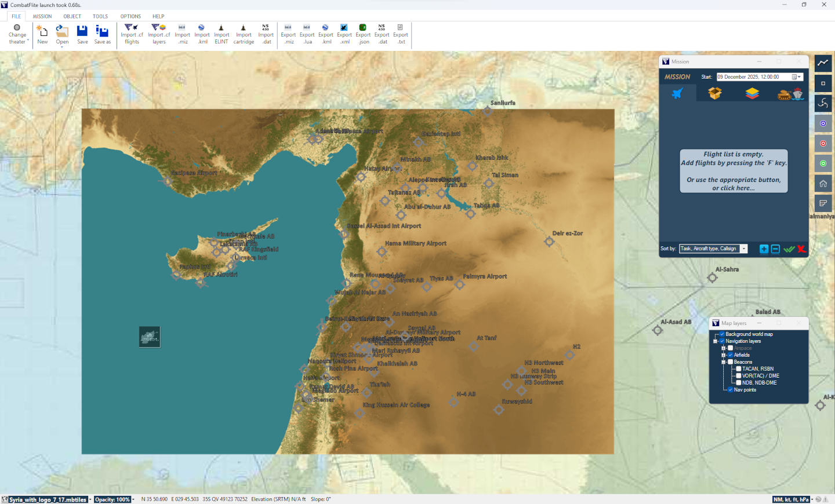This screenshot has width=835, height=504.
Task: Open the cargo box tab in Mission panel
Action: 715,93
